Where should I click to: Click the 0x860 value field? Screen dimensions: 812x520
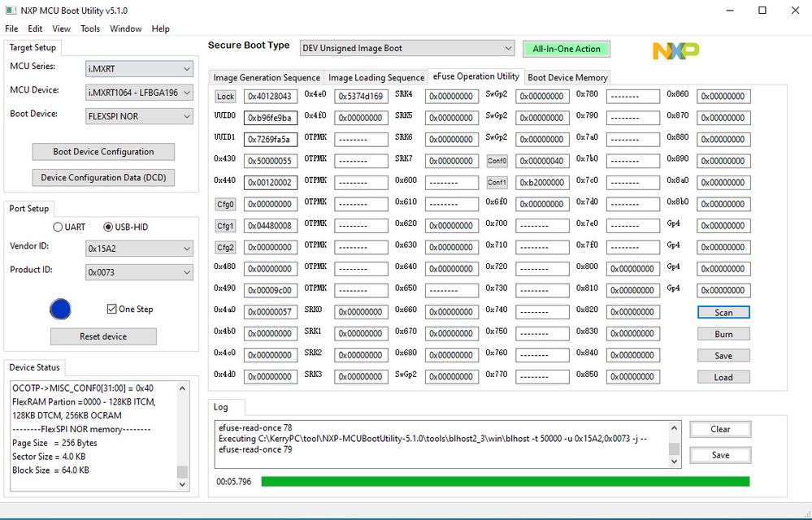[x=723, y=97]
